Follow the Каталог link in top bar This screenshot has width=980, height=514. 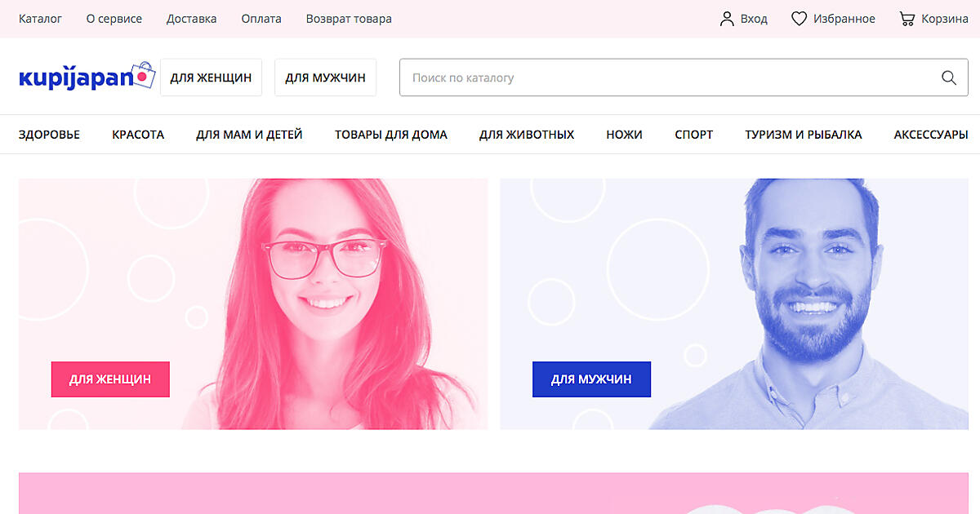point(40,19)
